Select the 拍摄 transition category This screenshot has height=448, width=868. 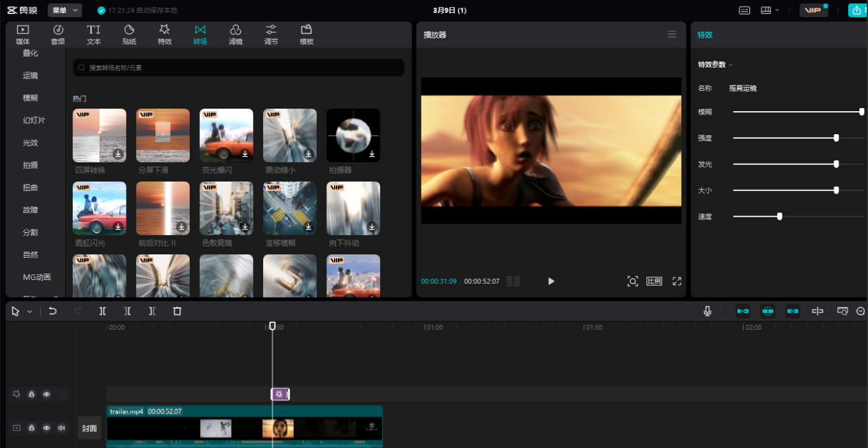[x=31, y=165]
